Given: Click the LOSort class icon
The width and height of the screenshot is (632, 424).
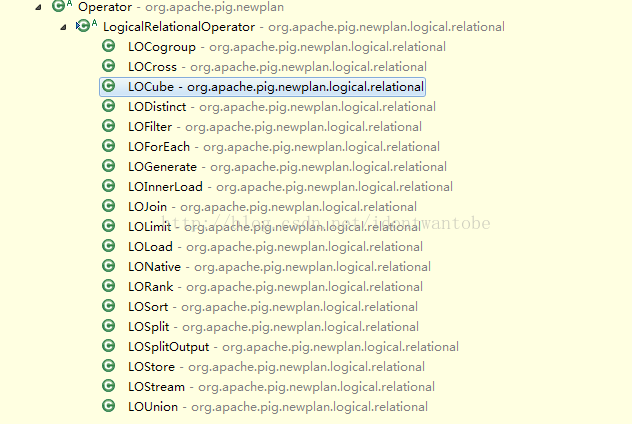Looking at the screenshot, I should (x=108, y=306).
